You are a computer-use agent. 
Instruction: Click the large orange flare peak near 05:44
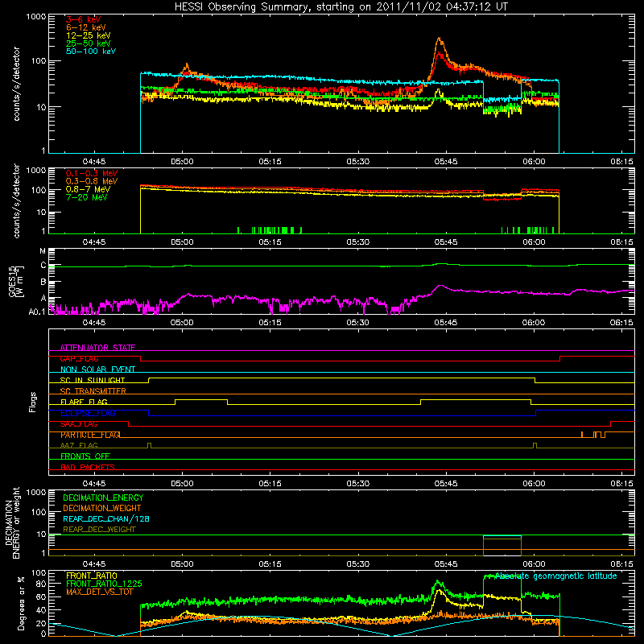pos(440,39)
